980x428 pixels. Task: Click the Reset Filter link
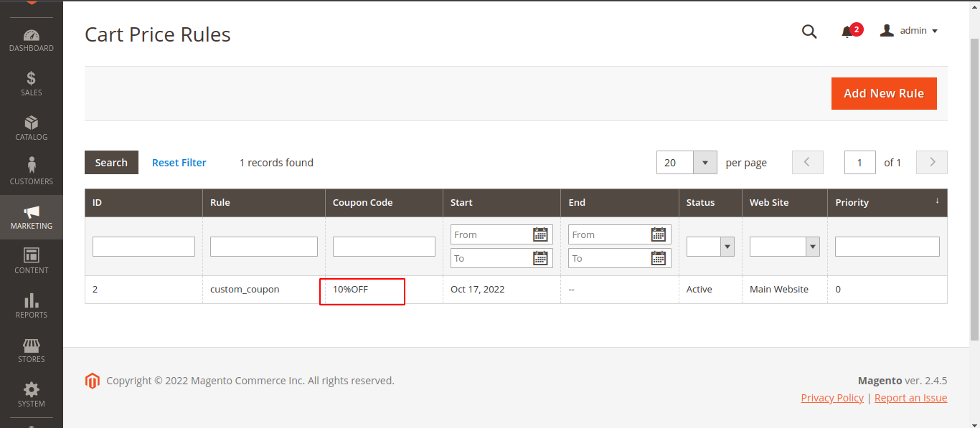click(x=179, y=163)
